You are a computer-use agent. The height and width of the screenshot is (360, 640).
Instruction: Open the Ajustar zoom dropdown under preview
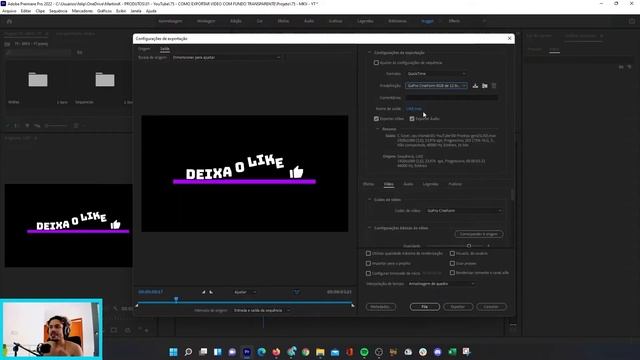pyautogui.click(x=245, y=292)
